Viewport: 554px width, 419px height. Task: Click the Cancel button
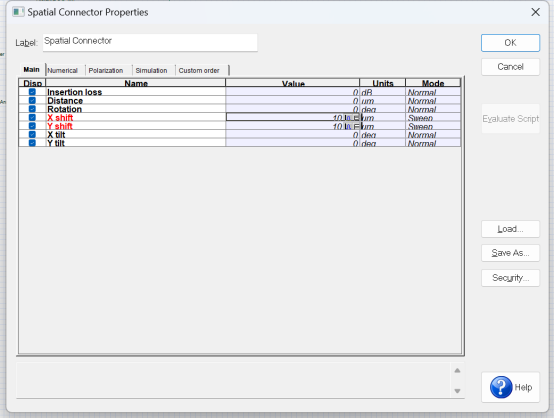(x=510, y=67)
